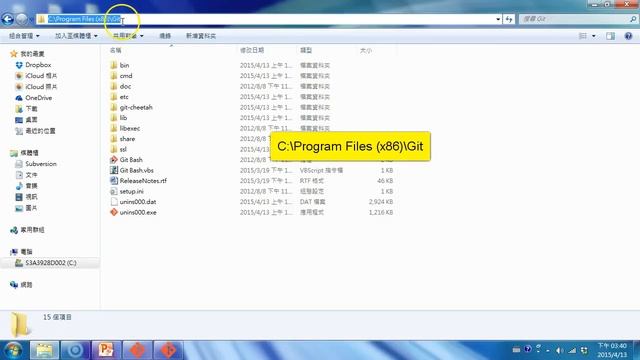Open the address bar history dropdown
The width and height of the screenshot is (640, 360).
pyautogui.click(x=498, y=19)
